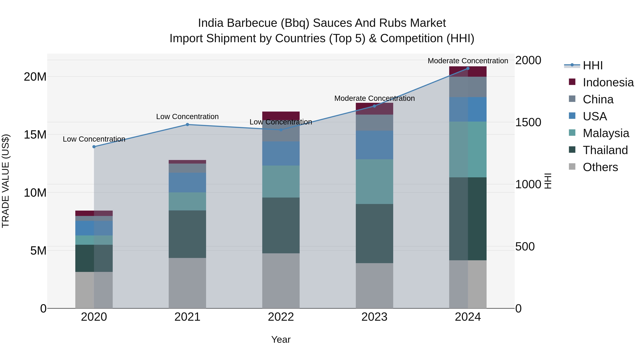Screen dimensions: 644x362
Task: Click the HHI line marker for 2020
Action: pyautogui.click(x=94, y=147)
